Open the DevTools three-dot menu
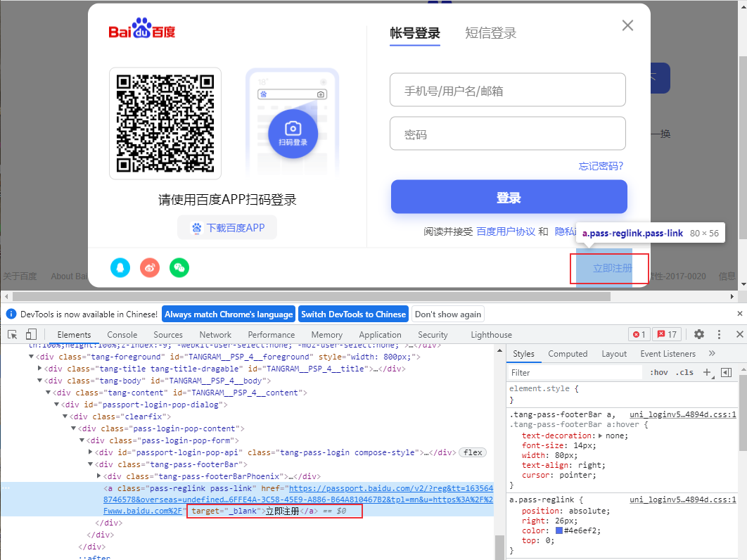This screenshot has height=560, width=747. [719, 334]
